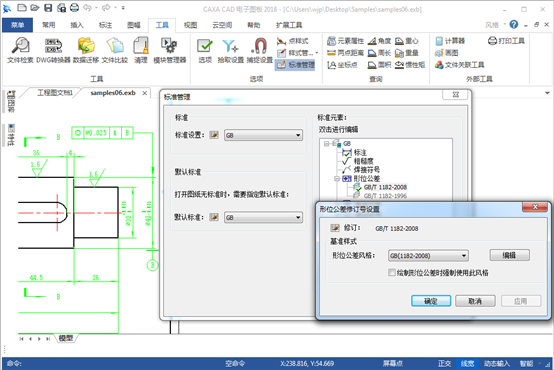Switch to the 标注 ribbon tab
The image size is (554, 370).
pos(105,25)
